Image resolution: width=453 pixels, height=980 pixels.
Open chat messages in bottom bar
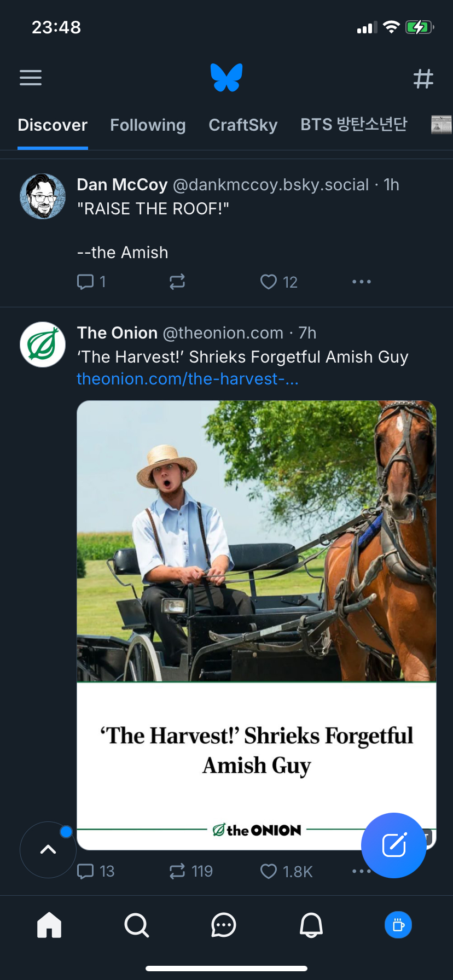point(223,925)
